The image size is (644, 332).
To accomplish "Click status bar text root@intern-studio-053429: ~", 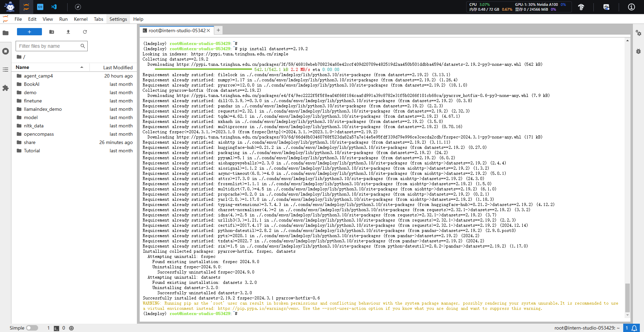I will (587, 328).
